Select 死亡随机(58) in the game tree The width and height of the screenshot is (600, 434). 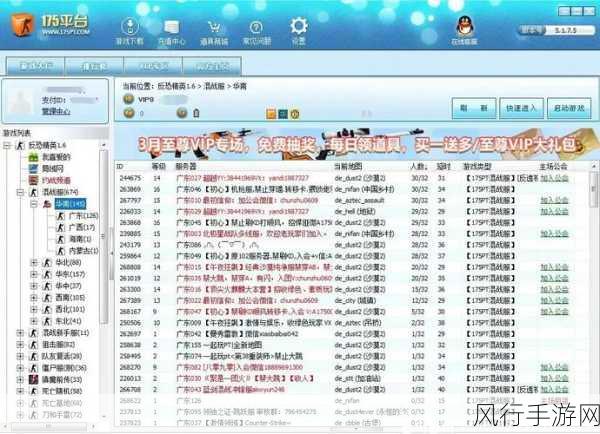point(62,391)
